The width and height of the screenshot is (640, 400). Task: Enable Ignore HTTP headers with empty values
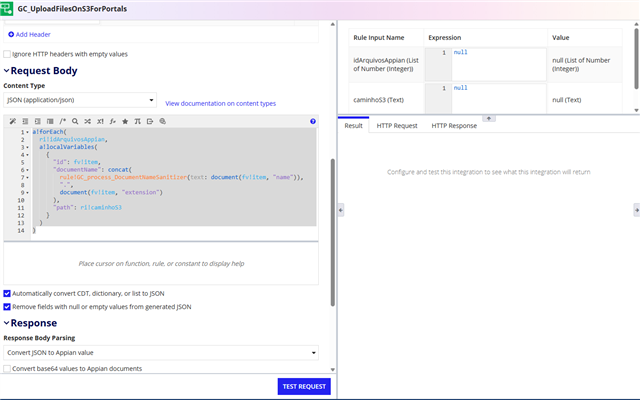pos(8,54)
